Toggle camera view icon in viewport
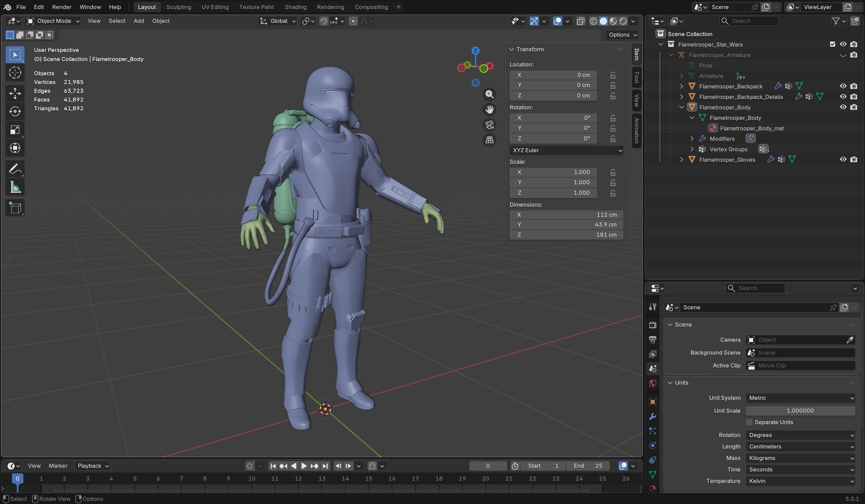The image size is (865, 504). pyautogui.click(x=489, y=125)
